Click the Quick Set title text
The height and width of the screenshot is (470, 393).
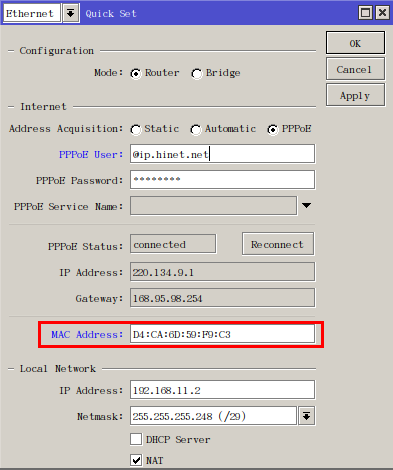tap(111, 14)
